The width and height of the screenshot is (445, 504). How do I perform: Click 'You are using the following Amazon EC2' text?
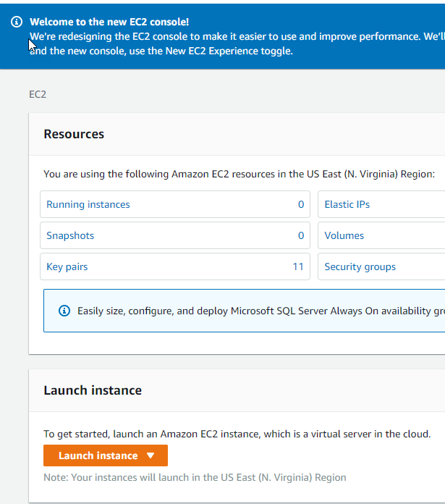click(x=240, y=174)
